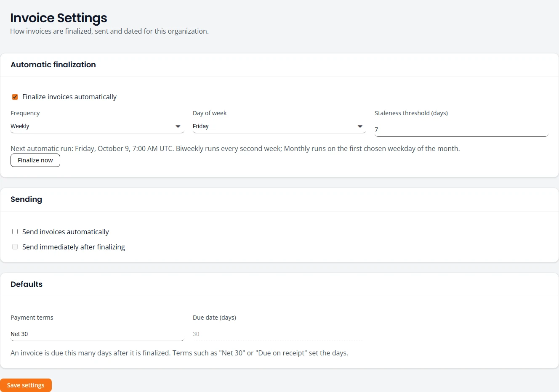Open the Day of week dropdown showing Friday
Screen dimensions: 559x392
pos(279,126)
